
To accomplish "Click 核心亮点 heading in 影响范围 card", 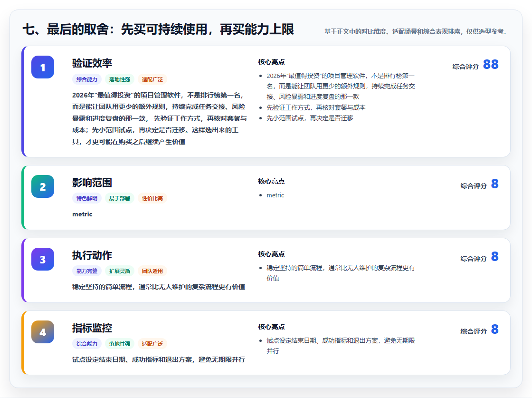I will click(x=271, y=181).
